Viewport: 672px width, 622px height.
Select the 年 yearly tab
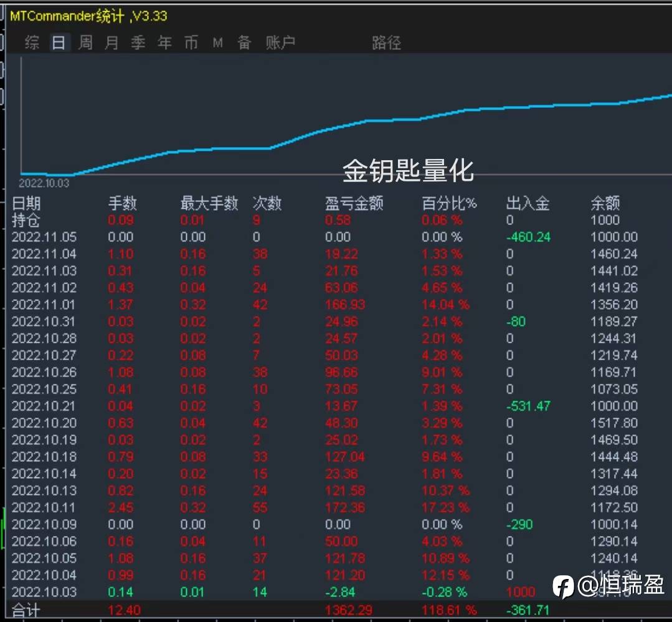pyautogui.click(x=164, y=42)
